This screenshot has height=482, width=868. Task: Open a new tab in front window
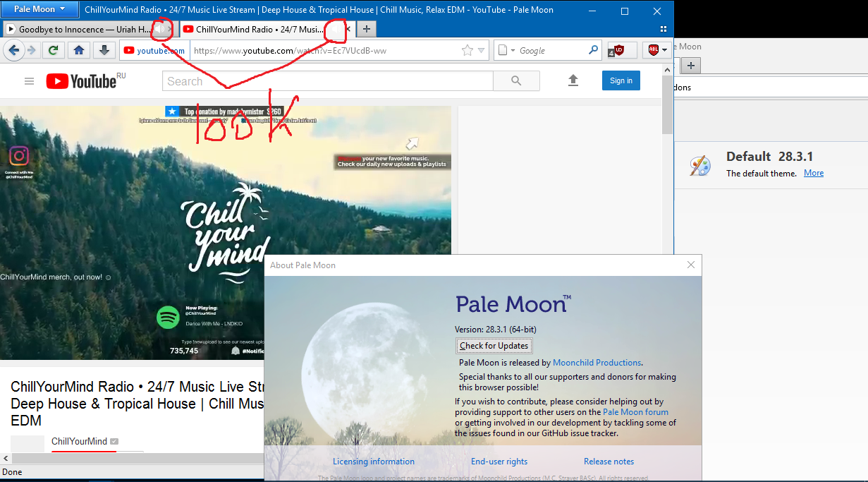click(366, 30)
